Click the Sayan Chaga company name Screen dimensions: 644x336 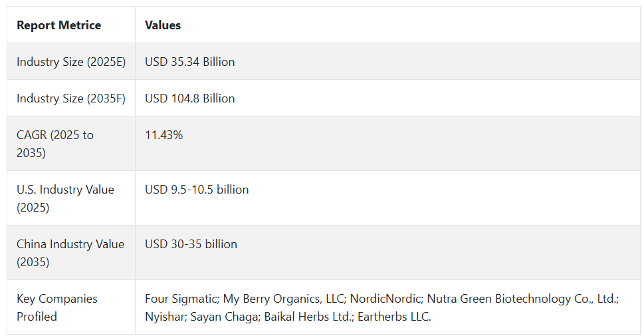tap(225, 317)
